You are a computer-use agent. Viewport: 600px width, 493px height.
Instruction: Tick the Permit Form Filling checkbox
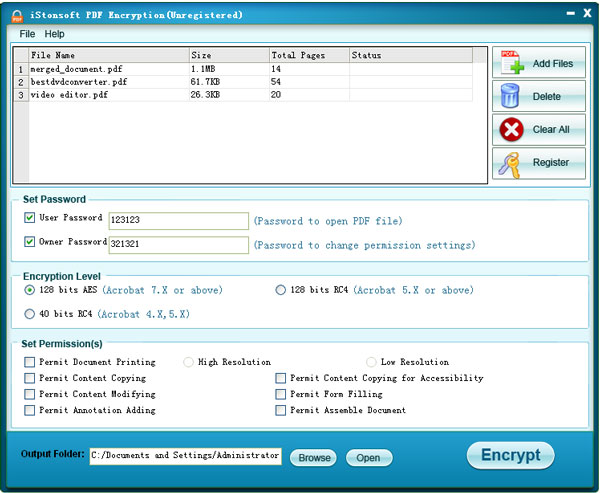(x=281, y=394)
